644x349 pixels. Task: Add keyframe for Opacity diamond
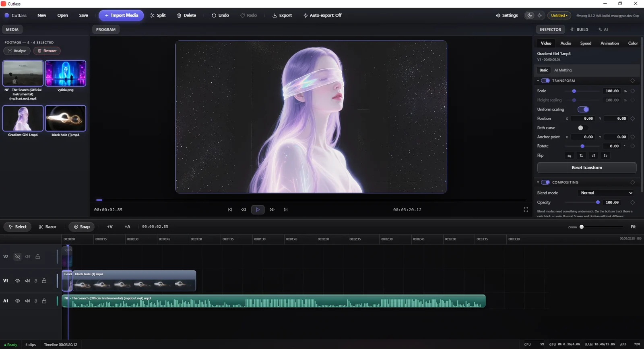coord(633,202)
